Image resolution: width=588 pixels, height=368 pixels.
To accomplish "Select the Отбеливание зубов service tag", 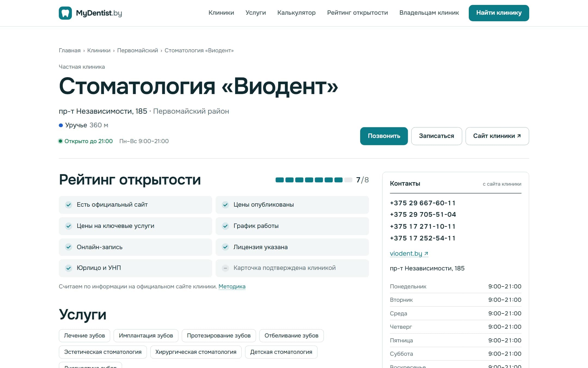I will (x=291, y=336).
